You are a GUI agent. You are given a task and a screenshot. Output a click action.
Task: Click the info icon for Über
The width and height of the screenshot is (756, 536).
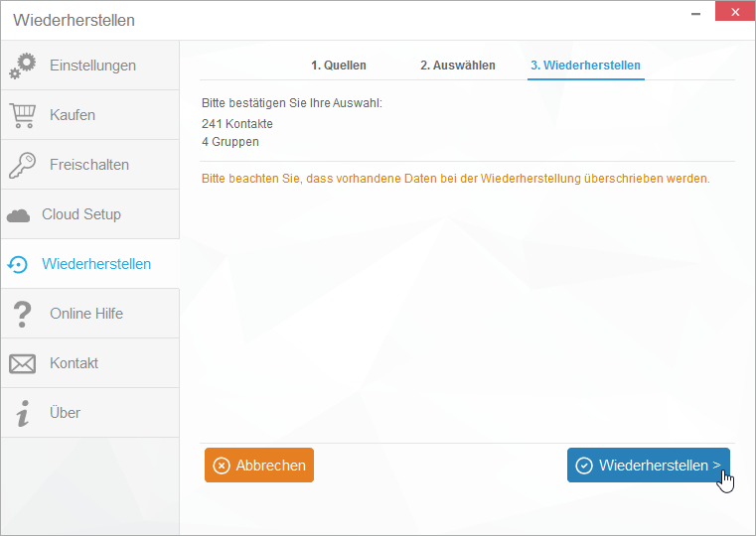[x=22, y=414]
